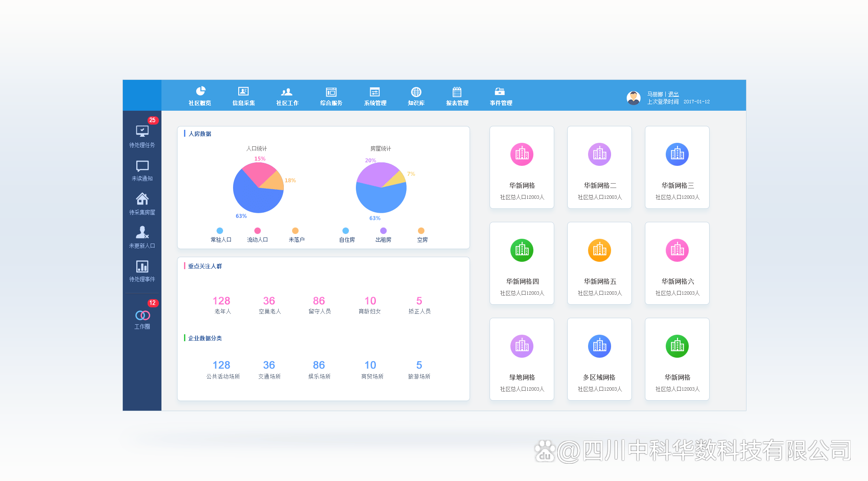Click the 房屋统计 pie chart
Image resolution: width=868 pixels, height=481 pixels.
point(381,188)
